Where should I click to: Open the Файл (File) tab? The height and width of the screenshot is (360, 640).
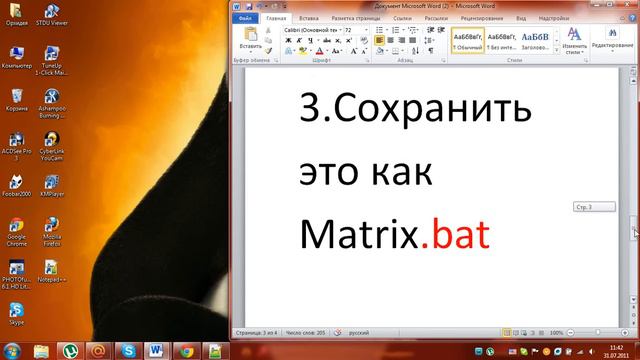coord(245,18)
